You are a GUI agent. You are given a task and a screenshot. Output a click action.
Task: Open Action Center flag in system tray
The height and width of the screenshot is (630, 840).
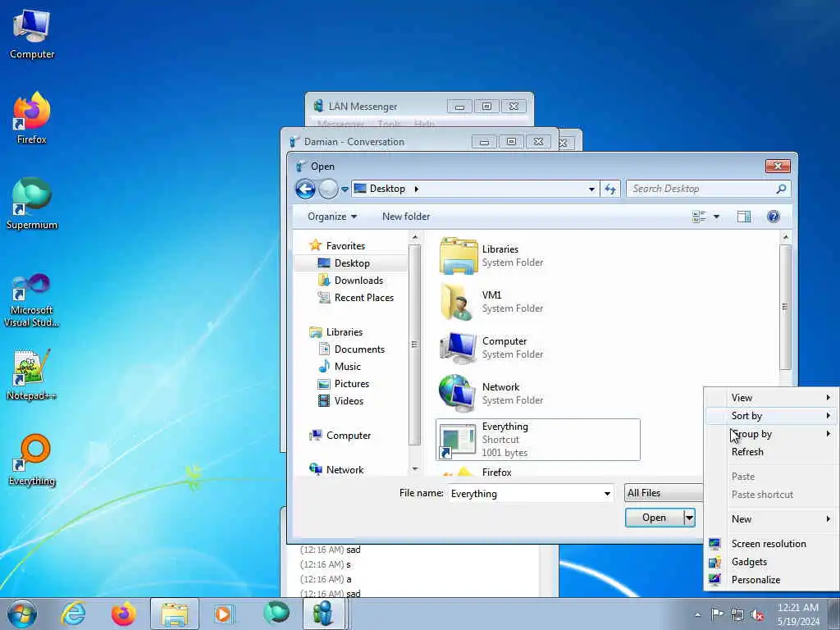(717, 614)
